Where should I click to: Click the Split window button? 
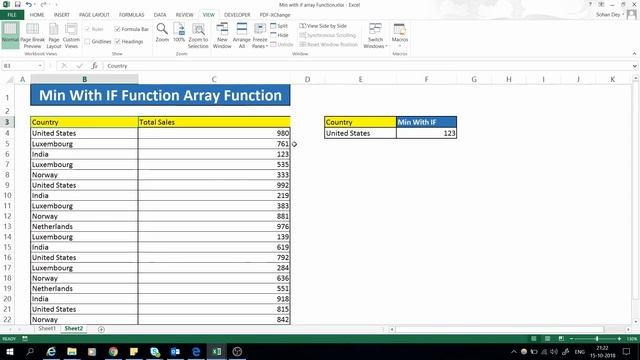tap(279, 26)
